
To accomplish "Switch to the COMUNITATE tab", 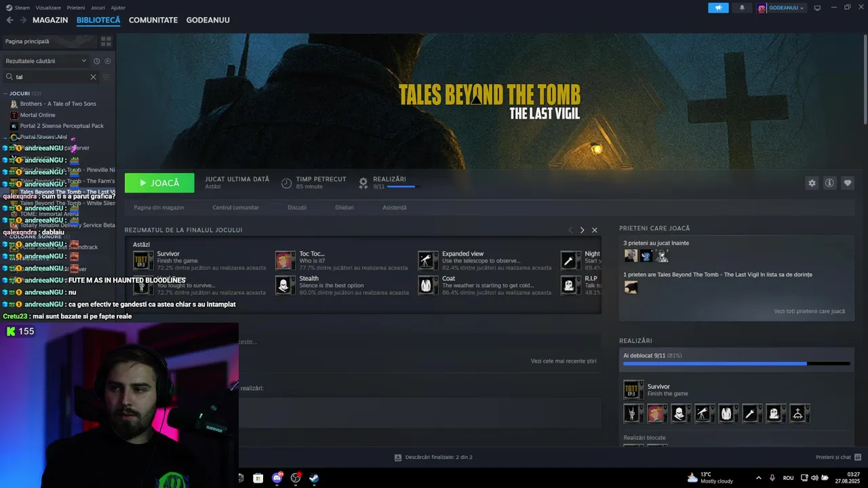I will (x=153, y=20).
